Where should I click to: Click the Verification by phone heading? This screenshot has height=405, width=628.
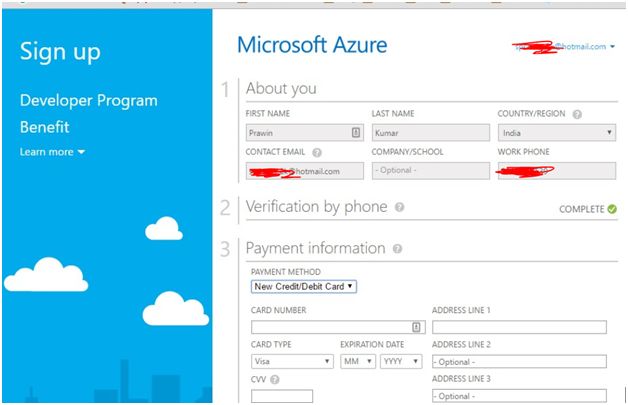[x=316, y=207]
